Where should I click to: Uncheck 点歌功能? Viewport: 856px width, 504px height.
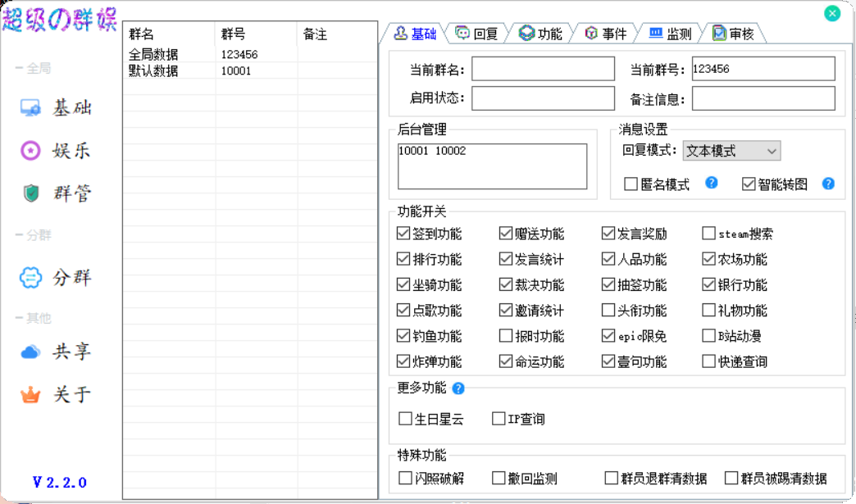point(403,310)
